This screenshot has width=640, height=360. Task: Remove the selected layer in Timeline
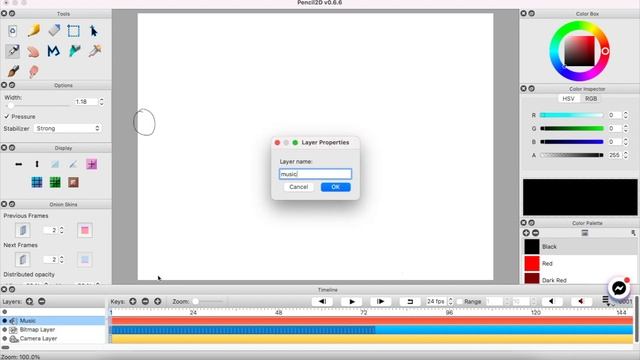[x=42, y=302]
